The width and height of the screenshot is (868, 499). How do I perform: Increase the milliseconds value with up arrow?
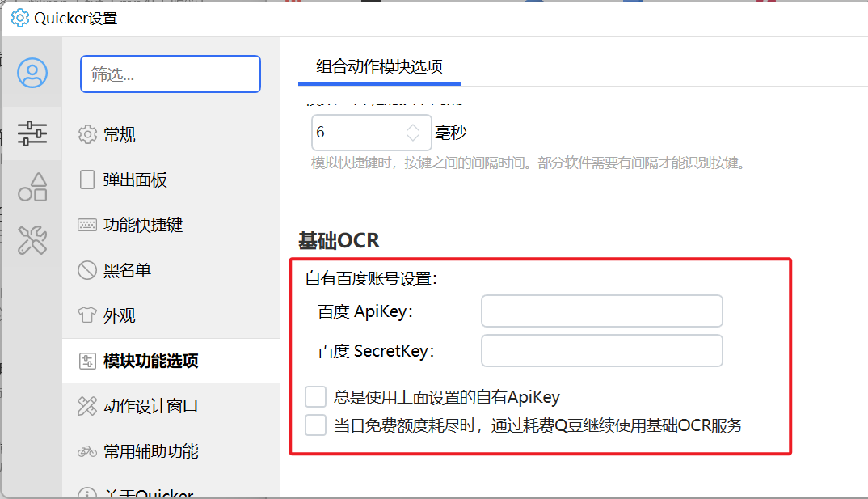point(413,128)
